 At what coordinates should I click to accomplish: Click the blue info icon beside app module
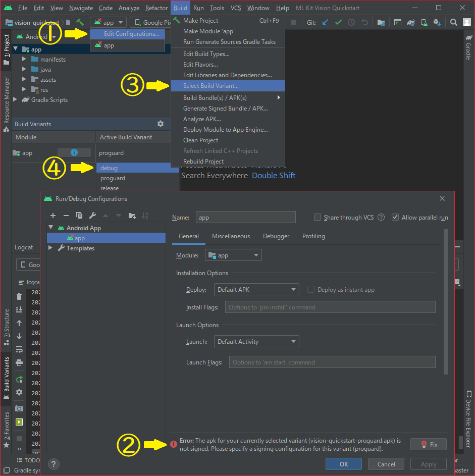(74, 152)
